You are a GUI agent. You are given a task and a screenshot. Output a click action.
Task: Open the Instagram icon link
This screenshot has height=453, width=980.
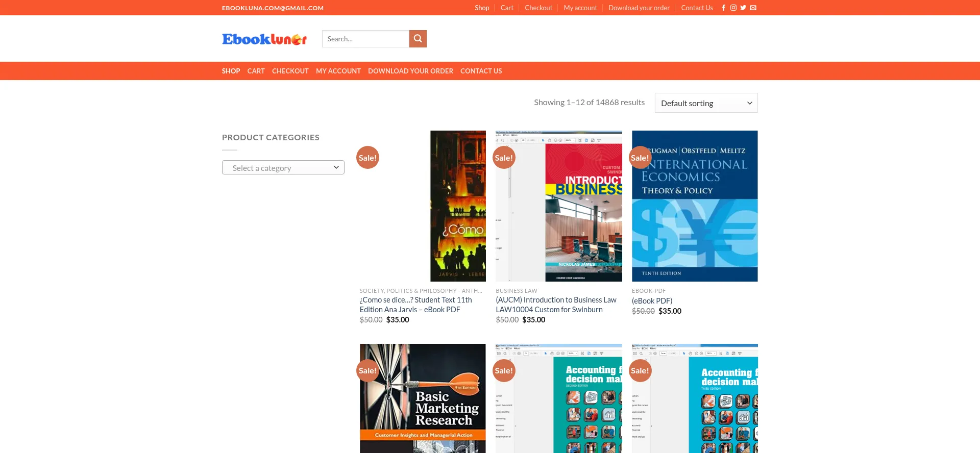(x=733, y=8)
